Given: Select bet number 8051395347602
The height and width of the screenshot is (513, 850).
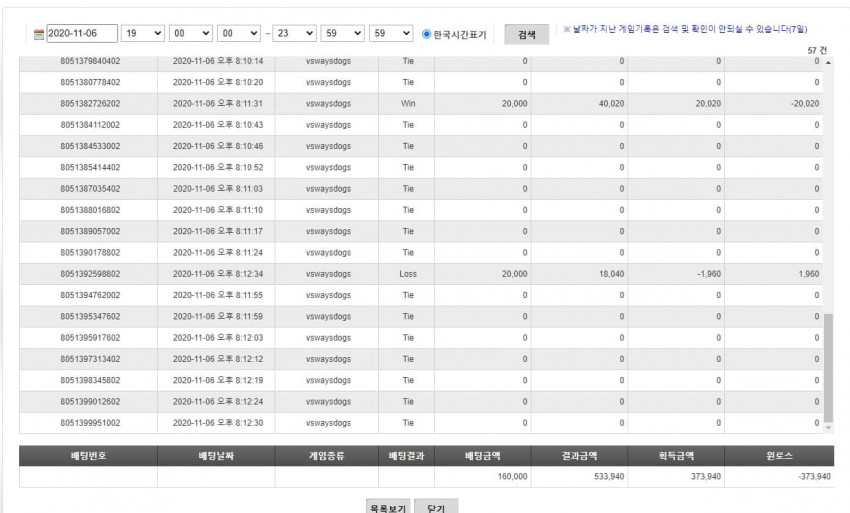Looking at the screenshot, I should click(90, 317).
